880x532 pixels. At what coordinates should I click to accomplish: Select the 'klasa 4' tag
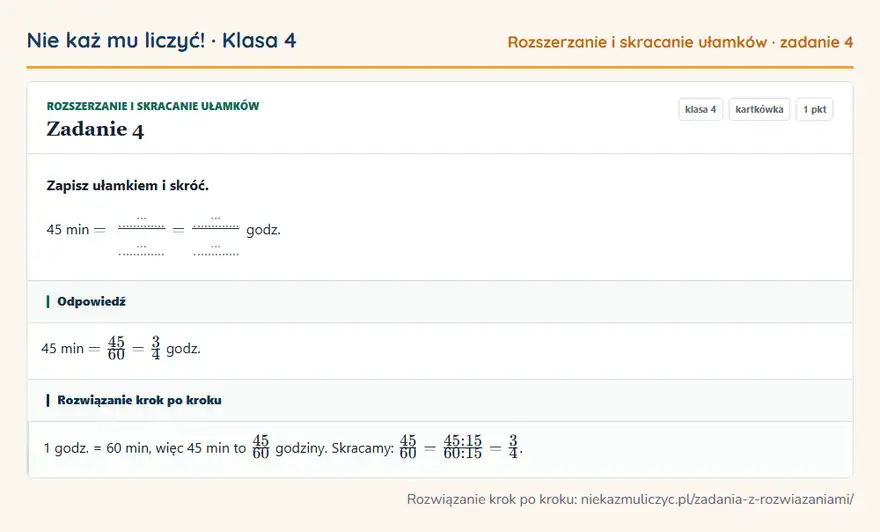tap(700, 109)
